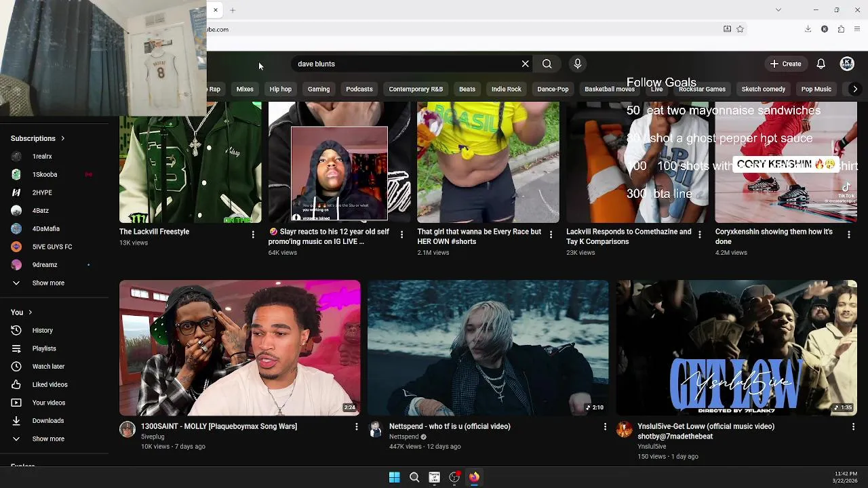Open the Watch later clock icon
The width and height of the screenshot is (868, 488).
pyautogui.click(x=16, y=367)
